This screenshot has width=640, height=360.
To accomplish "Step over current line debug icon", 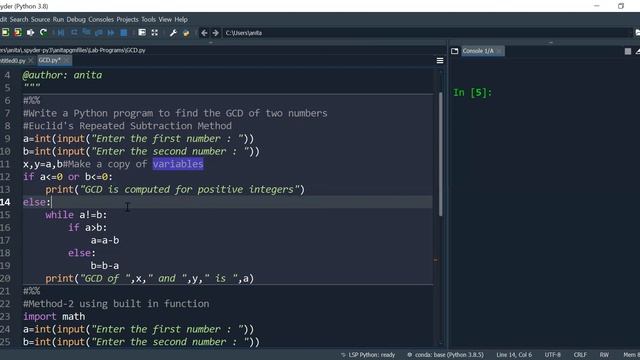I will (x=74, y=33).
